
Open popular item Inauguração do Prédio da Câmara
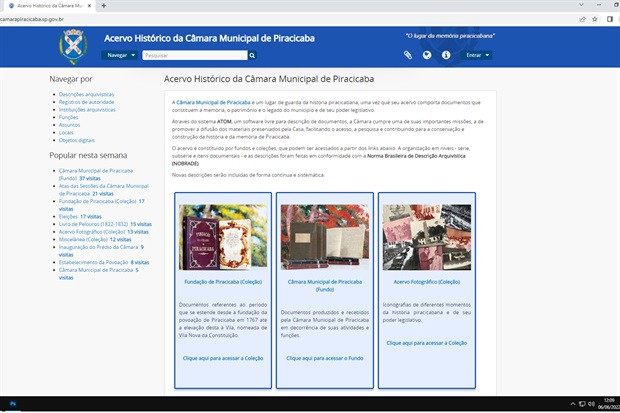(98, 247)
